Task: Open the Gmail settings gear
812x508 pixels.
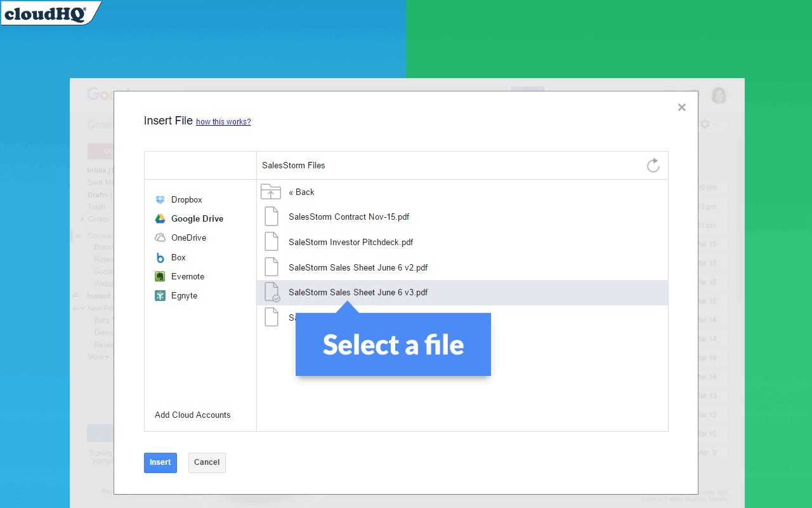Action: (x=704, y=124)
